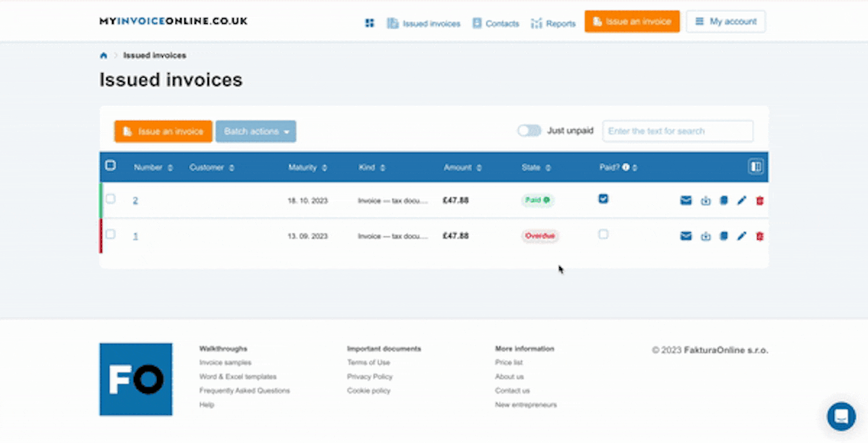Open Reports in the top navigation
Screen dimensions: 868x443
tap(553, 23)
